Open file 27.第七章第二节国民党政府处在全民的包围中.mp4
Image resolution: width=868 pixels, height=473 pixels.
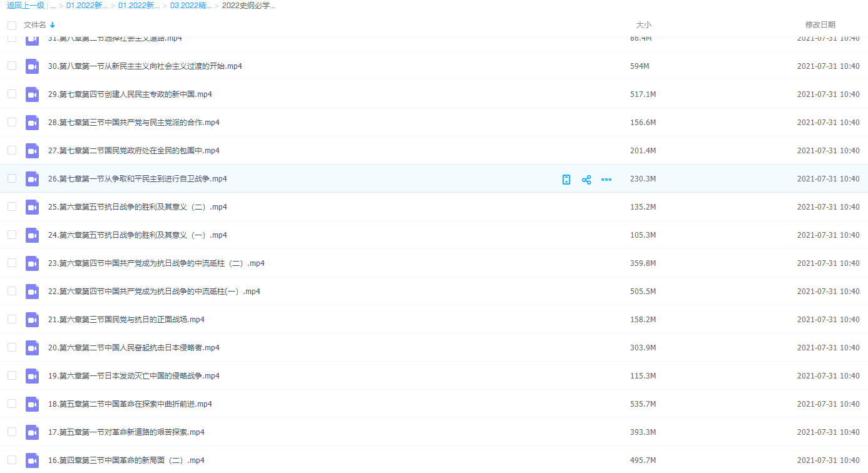click(133, 151)
